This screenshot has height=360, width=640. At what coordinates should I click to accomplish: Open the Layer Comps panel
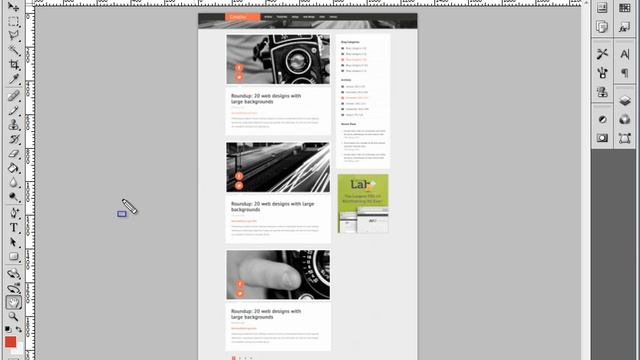click(x=602, y=27)
